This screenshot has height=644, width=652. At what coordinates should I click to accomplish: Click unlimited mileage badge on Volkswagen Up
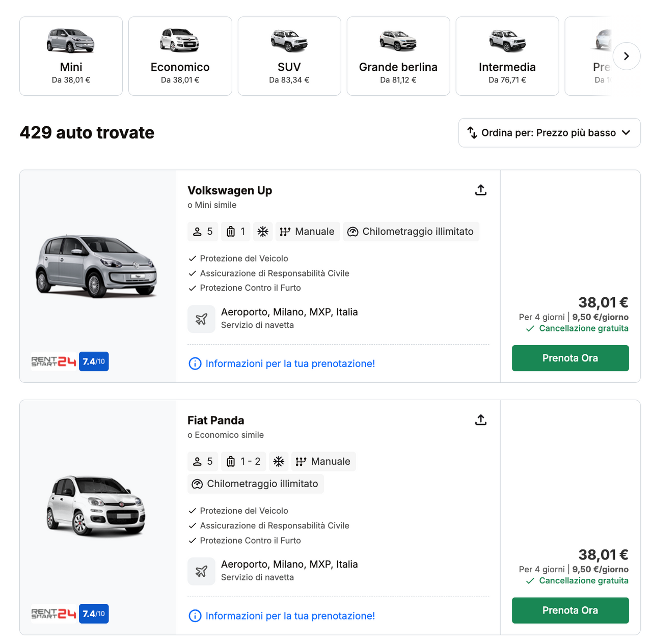411,232
